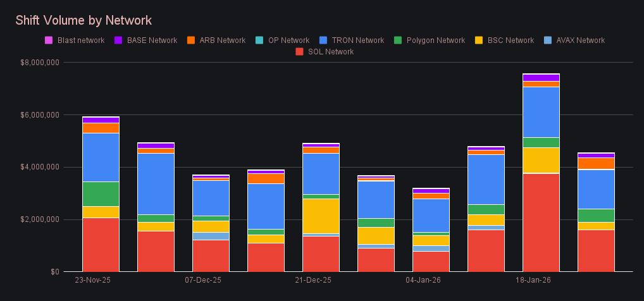Click the TRON Network blue legend swatch

[x=323, y=40]
